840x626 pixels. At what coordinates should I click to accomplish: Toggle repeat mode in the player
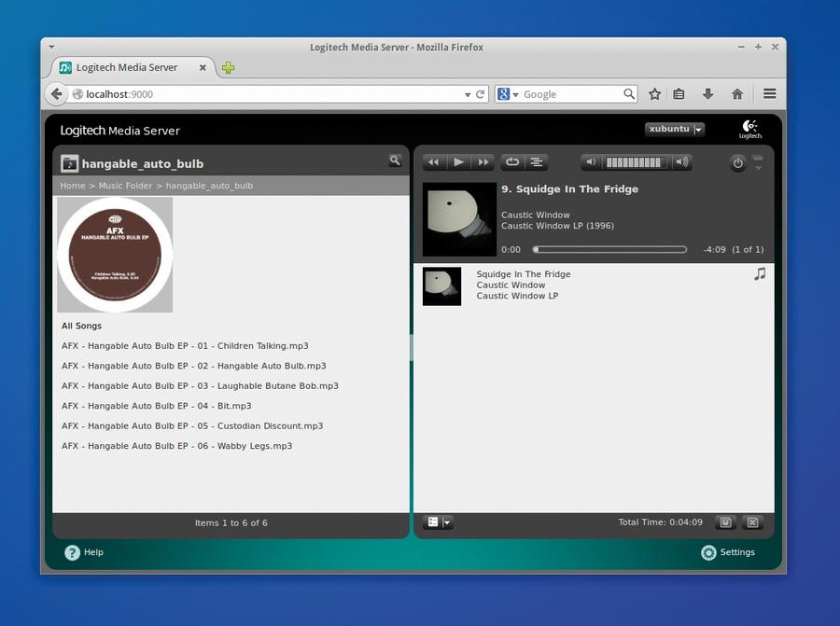pos(512,162)
